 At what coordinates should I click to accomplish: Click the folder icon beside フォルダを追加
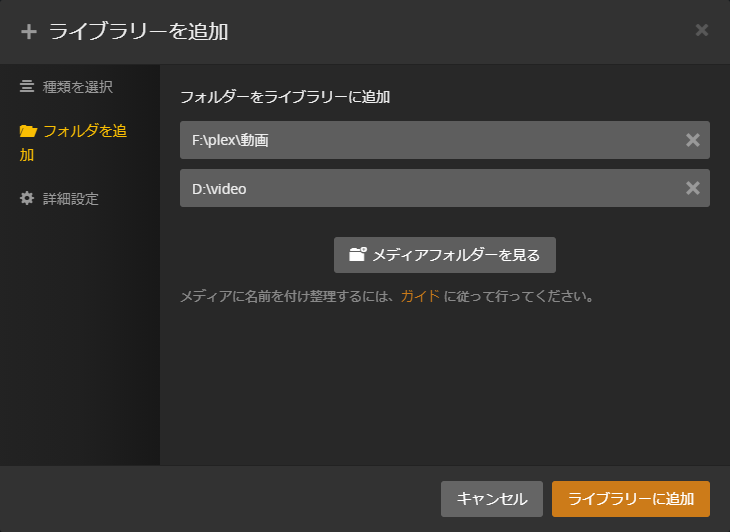click(28, 131)
